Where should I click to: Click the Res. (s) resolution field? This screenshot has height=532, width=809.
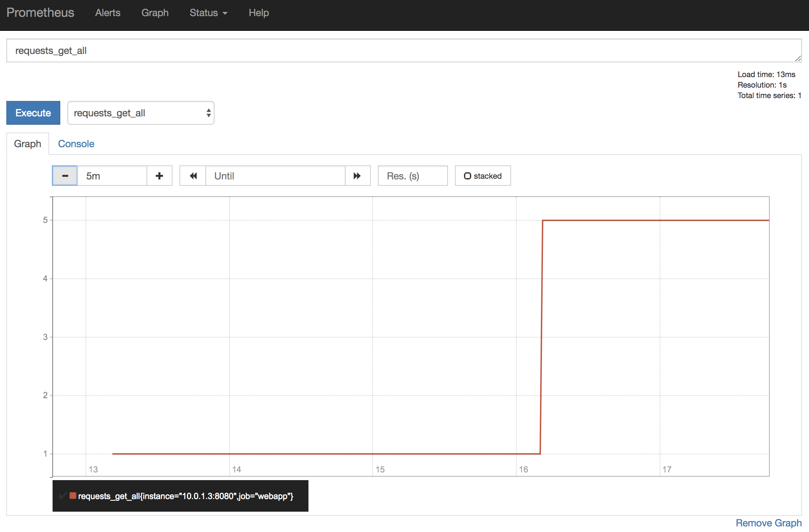click(x=413, y=176)
